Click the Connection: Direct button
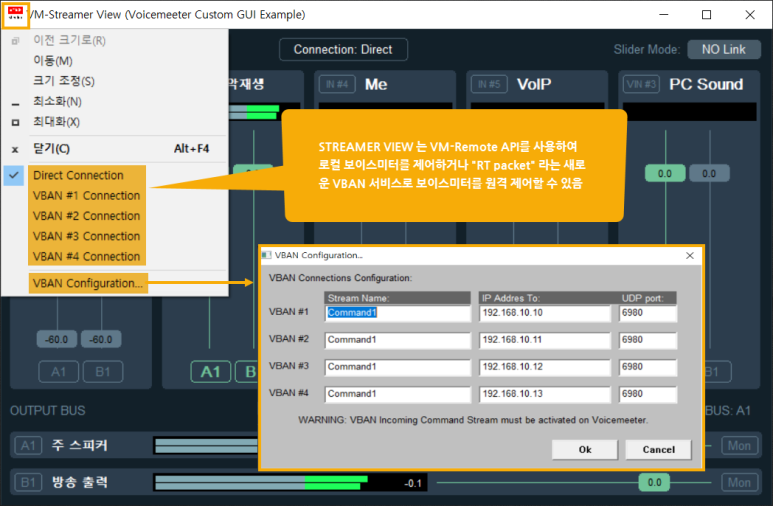This screenshot has width=773, height=506. [343, 50]
